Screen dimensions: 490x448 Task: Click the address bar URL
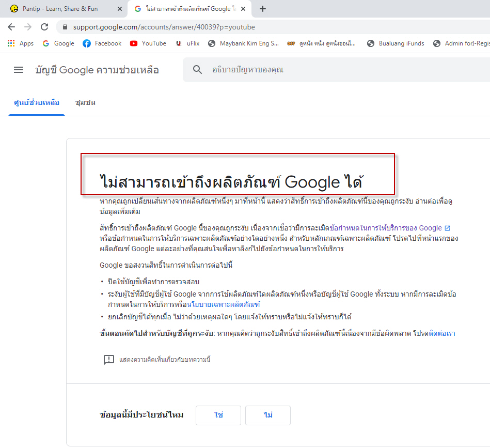[x=164, y=27]
